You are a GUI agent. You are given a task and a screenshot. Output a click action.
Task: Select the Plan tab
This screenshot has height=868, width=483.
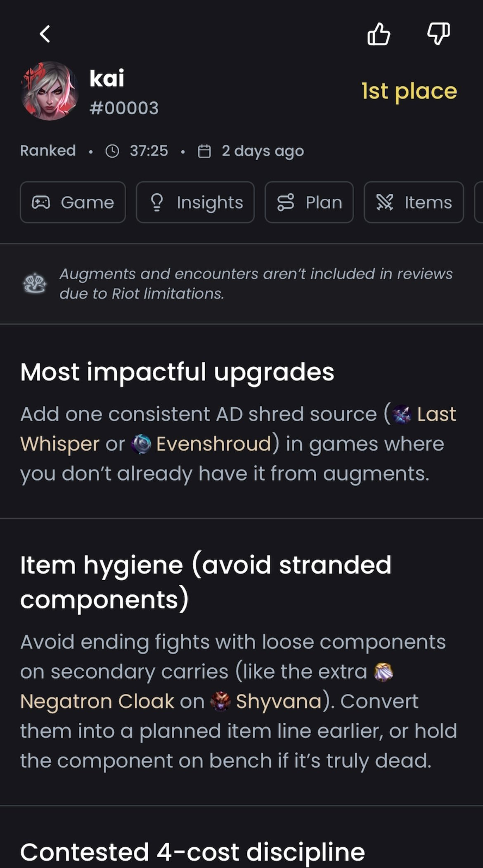tap(309, 202)
